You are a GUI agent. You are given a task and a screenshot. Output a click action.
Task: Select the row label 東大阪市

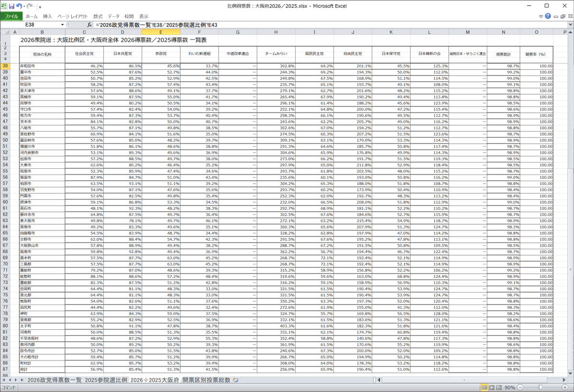(43, 220)
